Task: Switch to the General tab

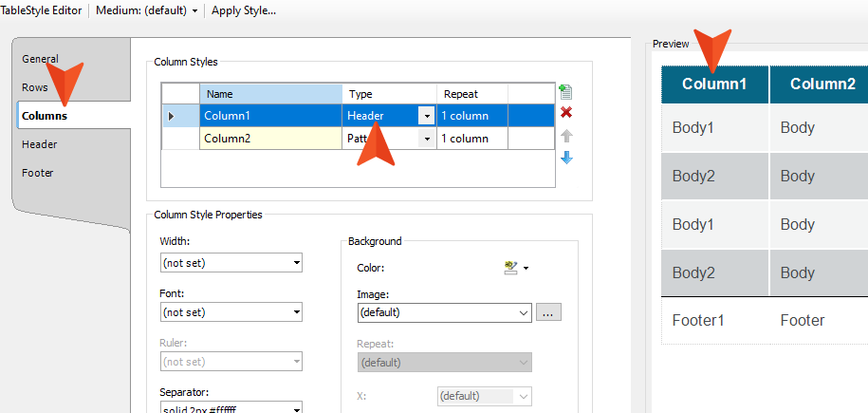Action: (40, 59)
